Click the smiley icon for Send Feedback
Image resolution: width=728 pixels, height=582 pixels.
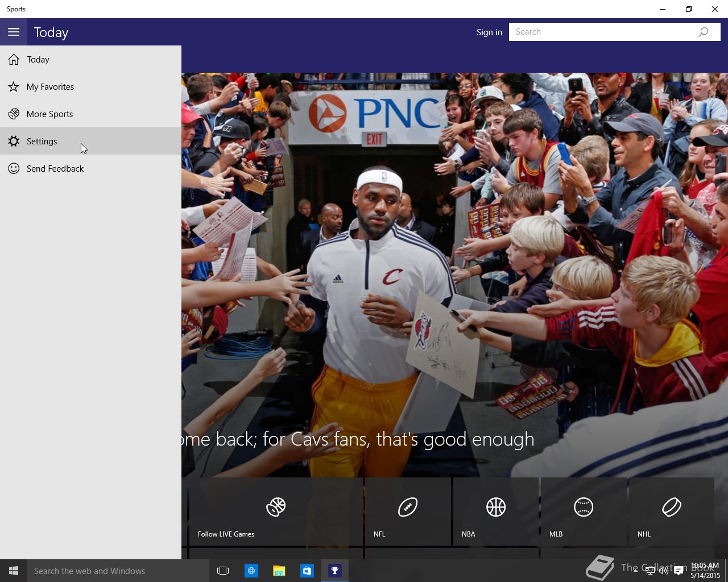coord(14,168)
